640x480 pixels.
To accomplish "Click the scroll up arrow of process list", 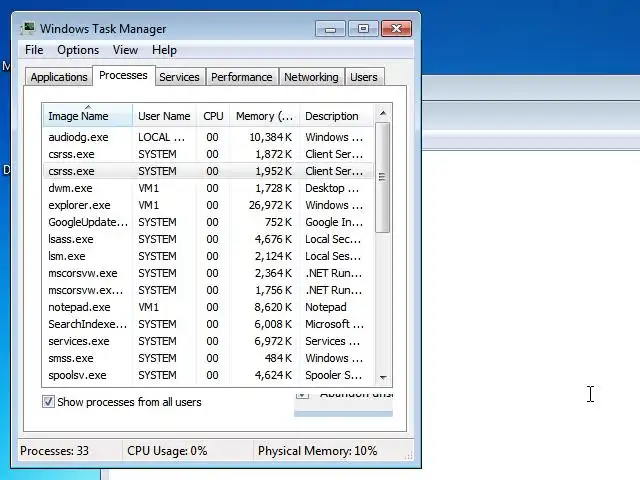I will (383, 113).
